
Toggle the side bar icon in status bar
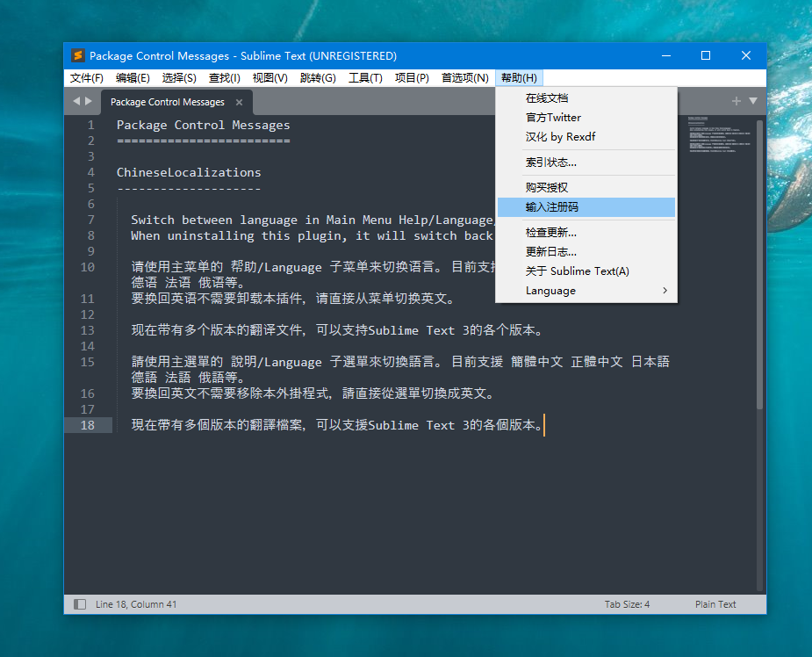tap(80, 604)
